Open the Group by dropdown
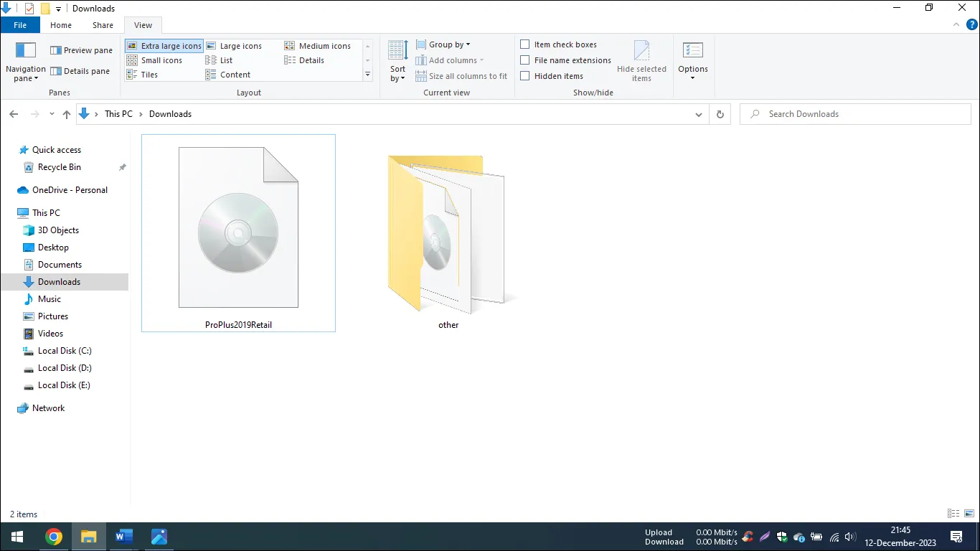This screenshot has height=551, width=980. [x=443, y=44]
